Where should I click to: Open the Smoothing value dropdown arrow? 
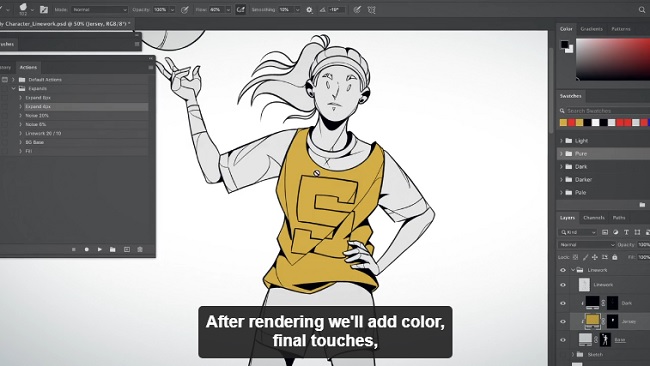coord(297,10)
